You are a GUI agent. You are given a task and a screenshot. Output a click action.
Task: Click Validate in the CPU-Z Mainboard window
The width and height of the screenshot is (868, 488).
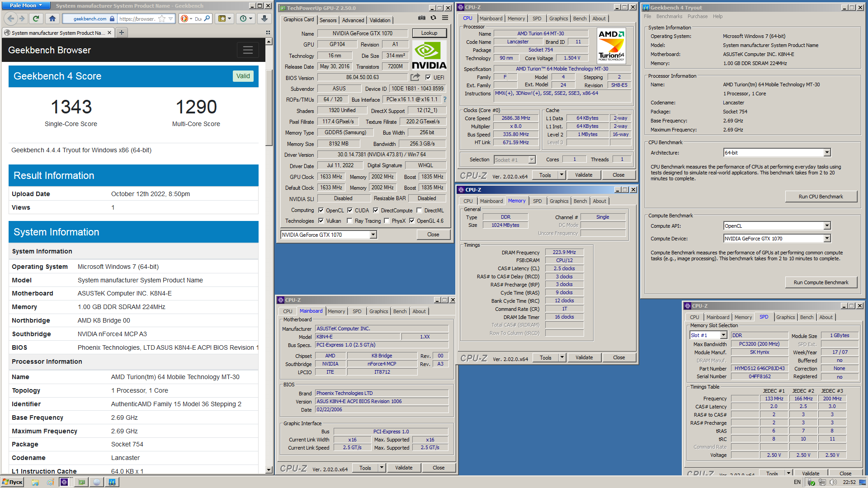(403, 468)
